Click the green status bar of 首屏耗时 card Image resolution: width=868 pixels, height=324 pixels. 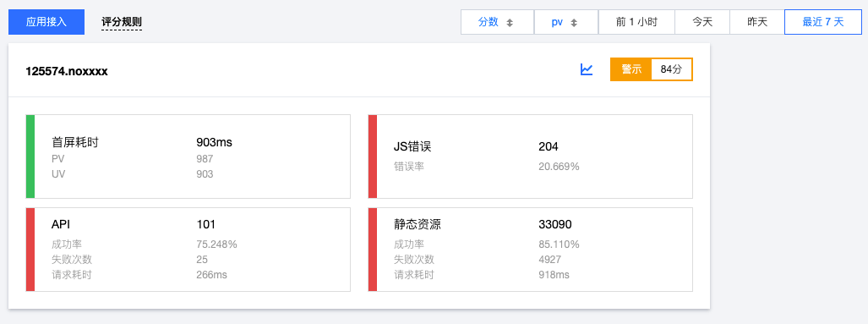click(30, 157)
